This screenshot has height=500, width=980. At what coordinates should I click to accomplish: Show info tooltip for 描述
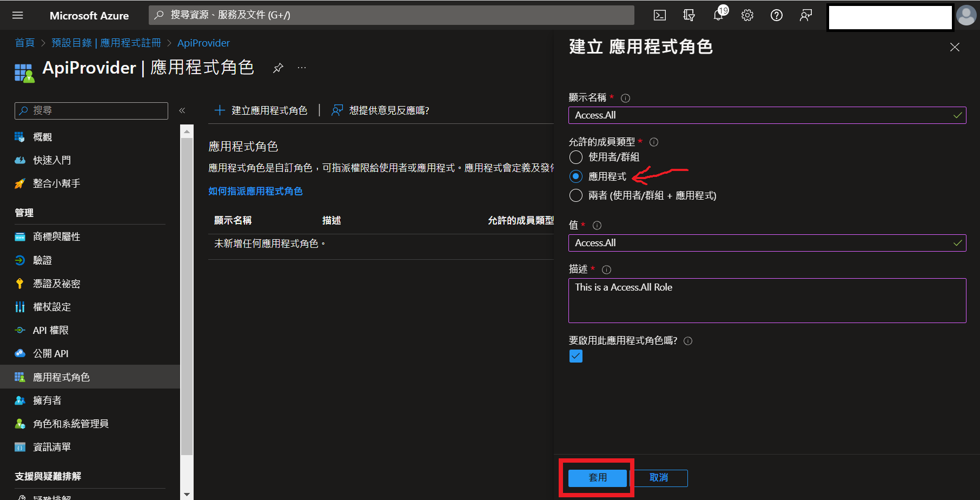(x=607, y=269)
